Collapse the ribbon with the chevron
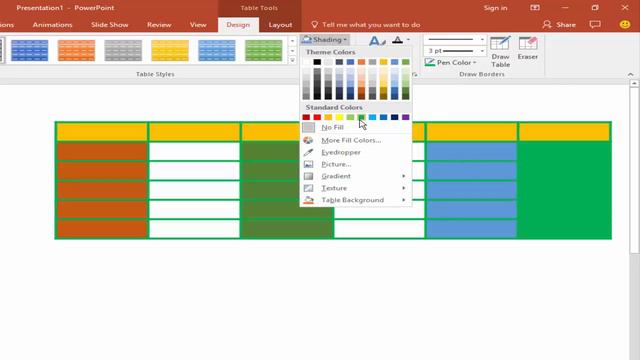The image size is (640, 360). tap(630, 74)
